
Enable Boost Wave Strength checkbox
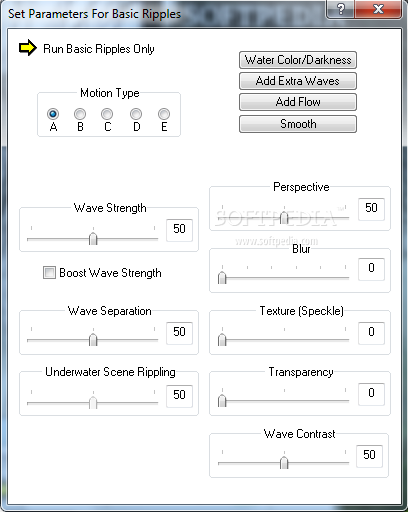pos(49,272)
